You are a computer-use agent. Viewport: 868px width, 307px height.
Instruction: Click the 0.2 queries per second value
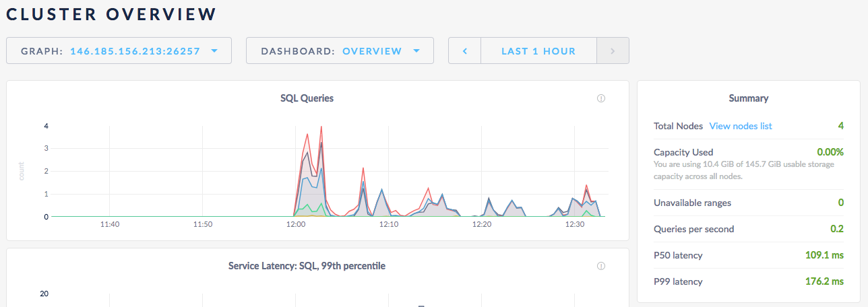837,229
